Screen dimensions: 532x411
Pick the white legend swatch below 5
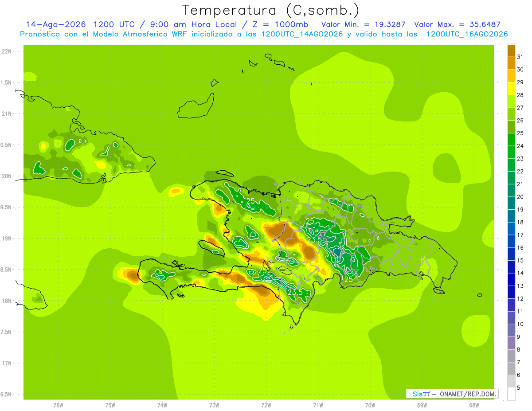511,394
